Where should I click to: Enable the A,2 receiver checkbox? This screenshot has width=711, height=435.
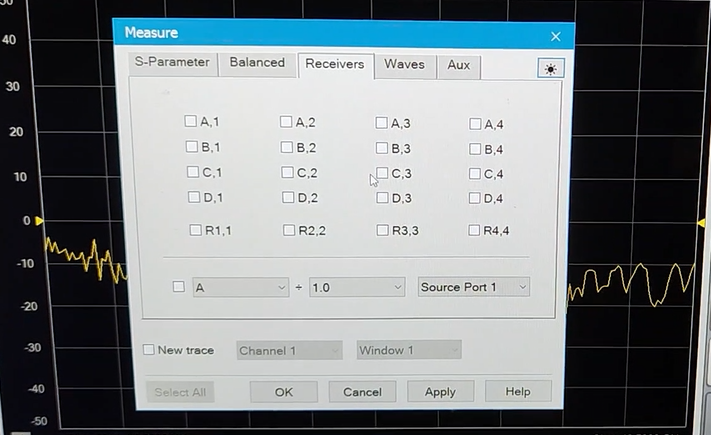(x=286, y=122)
